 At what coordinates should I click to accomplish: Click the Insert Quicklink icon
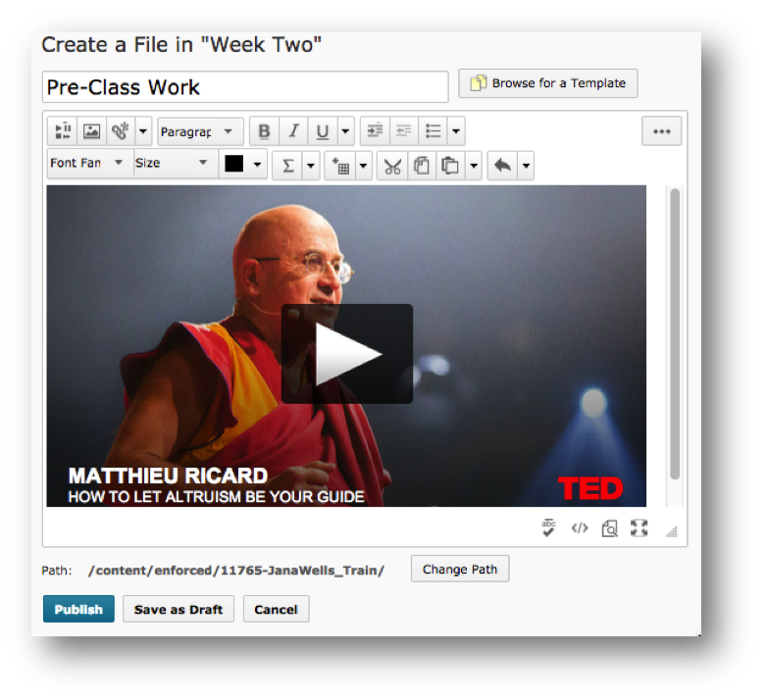tap(121, 131)
